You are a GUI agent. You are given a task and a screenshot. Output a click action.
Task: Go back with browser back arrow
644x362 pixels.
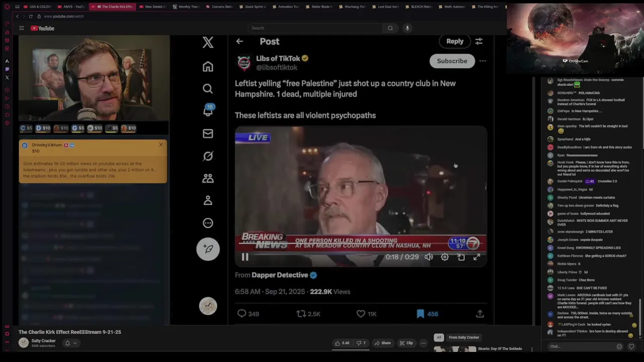17,16
